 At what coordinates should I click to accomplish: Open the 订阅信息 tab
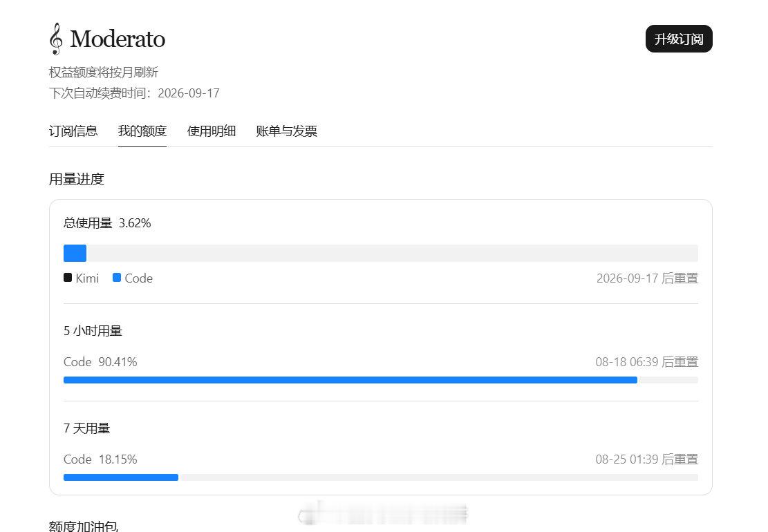pos(73,131)
